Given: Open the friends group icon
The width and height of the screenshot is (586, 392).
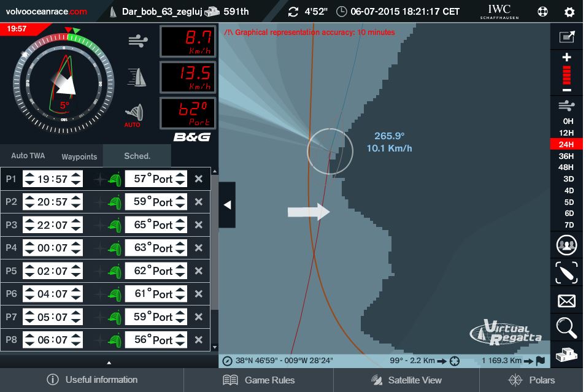Looking at the screenshot, I should [566, 245].
